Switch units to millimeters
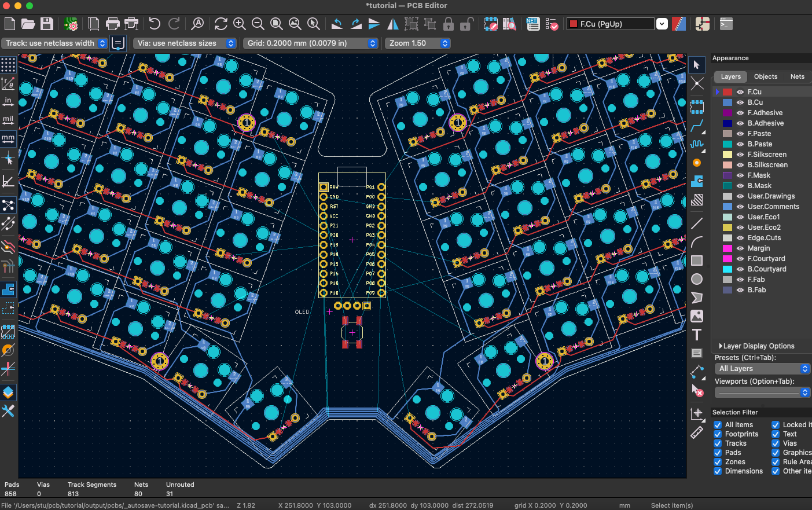812x510 pixels. [8, 138]
